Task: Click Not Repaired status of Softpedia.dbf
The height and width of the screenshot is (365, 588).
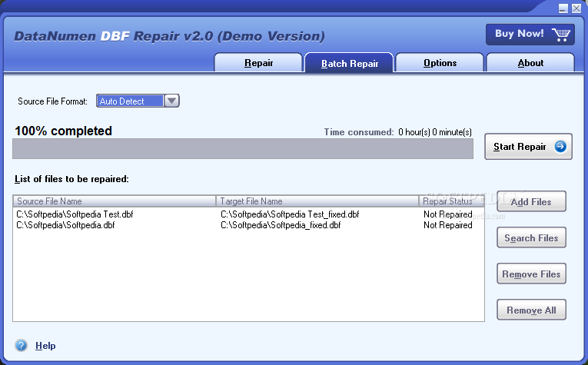Action: [x=448, y=225]
